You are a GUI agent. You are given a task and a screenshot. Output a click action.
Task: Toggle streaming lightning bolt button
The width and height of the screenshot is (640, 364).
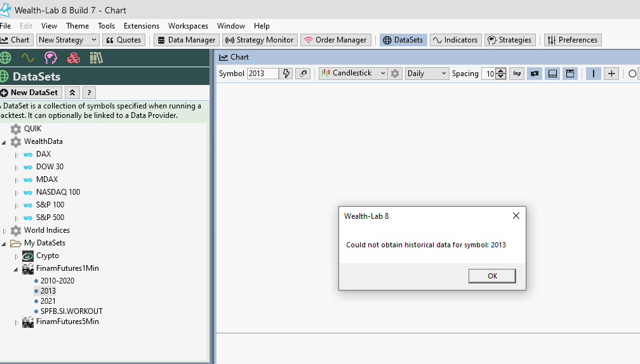[x=286, y=74]
